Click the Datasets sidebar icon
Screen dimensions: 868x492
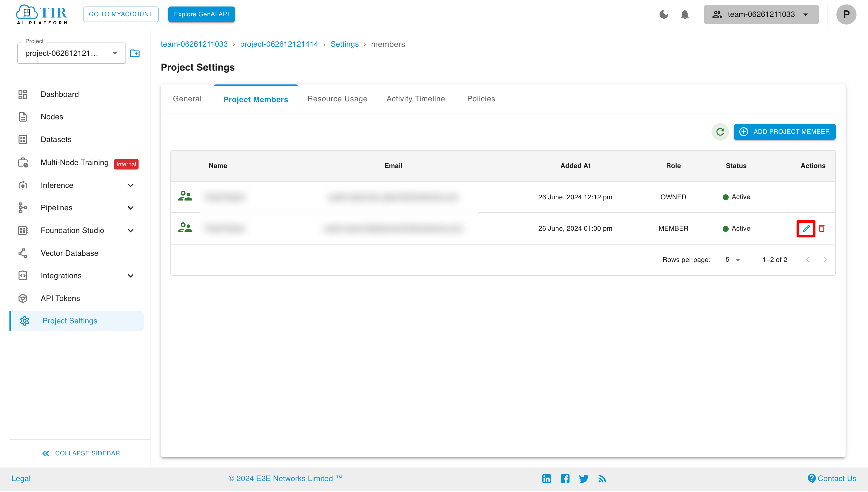click(x=23, y=140)
